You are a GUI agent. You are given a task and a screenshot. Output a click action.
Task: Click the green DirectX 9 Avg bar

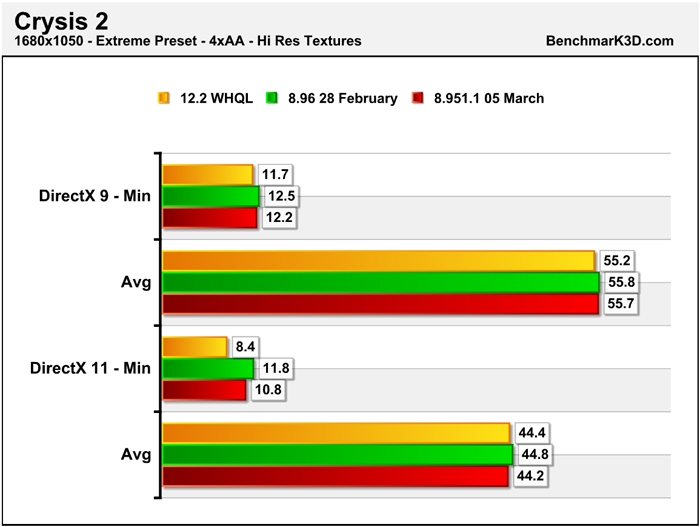[x=381, y=282]
